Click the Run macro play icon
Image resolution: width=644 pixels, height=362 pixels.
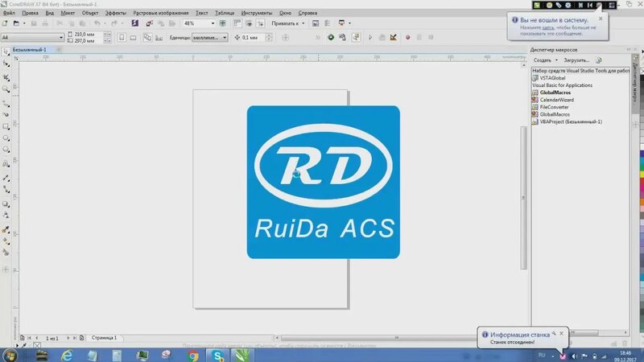point(370,37)
